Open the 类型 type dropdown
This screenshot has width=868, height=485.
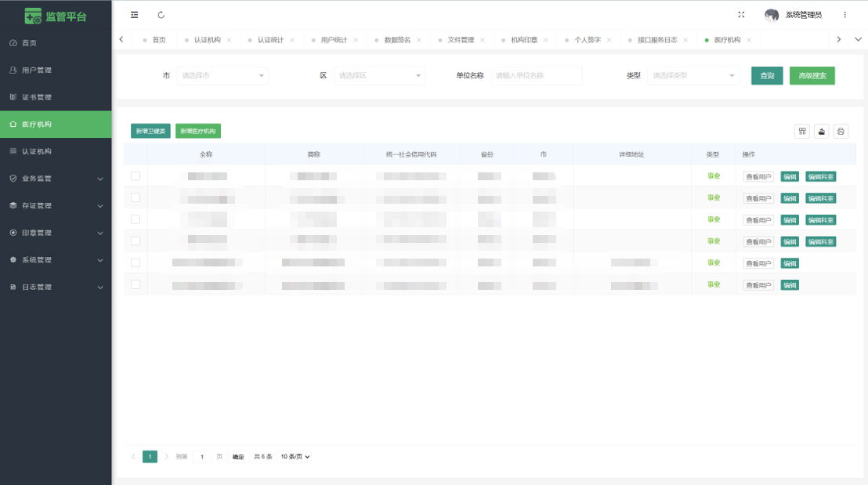click(x=693, y=76)
